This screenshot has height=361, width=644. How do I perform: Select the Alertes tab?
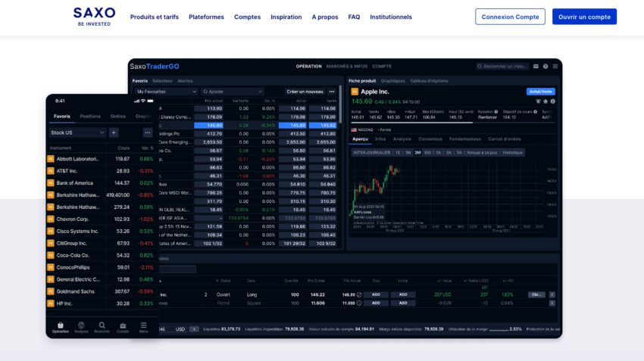pos(185,81)
